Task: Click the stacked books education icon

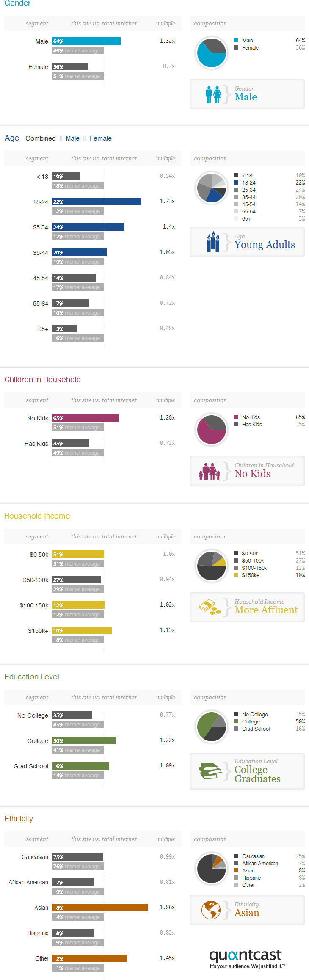Action: pyautogui.click(x=210, y=771)
